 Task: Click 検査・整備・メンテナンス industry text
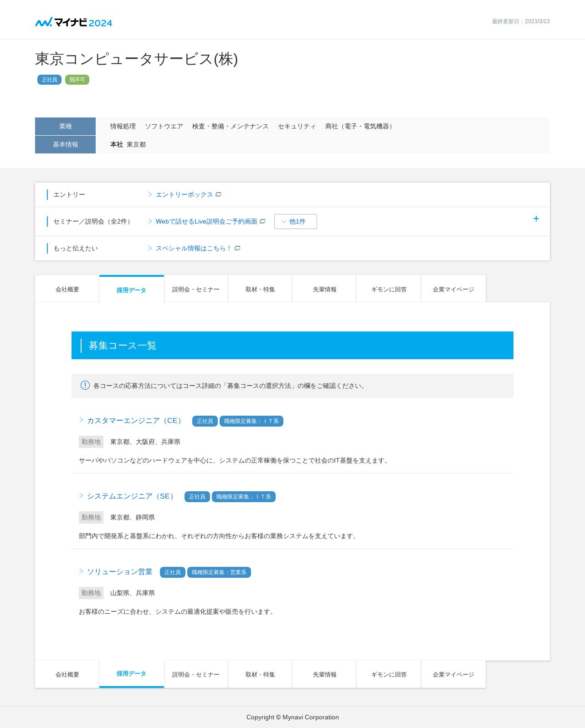click(231, 126)
